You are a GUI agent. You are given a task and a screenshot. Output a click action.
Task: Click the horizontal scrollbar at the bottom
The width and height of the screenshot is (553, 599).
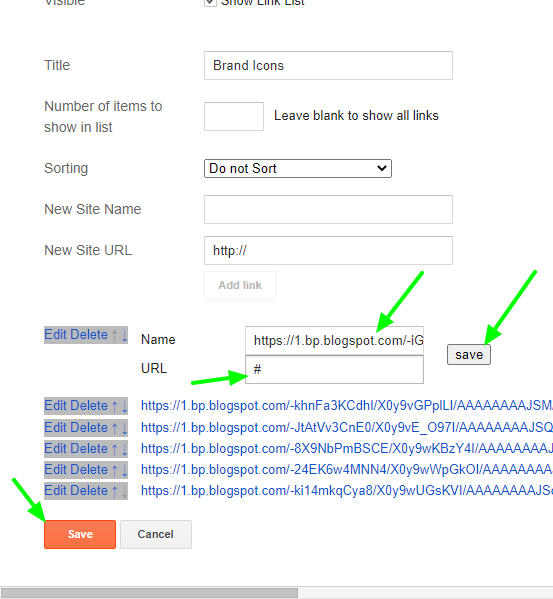click(149, 593)
